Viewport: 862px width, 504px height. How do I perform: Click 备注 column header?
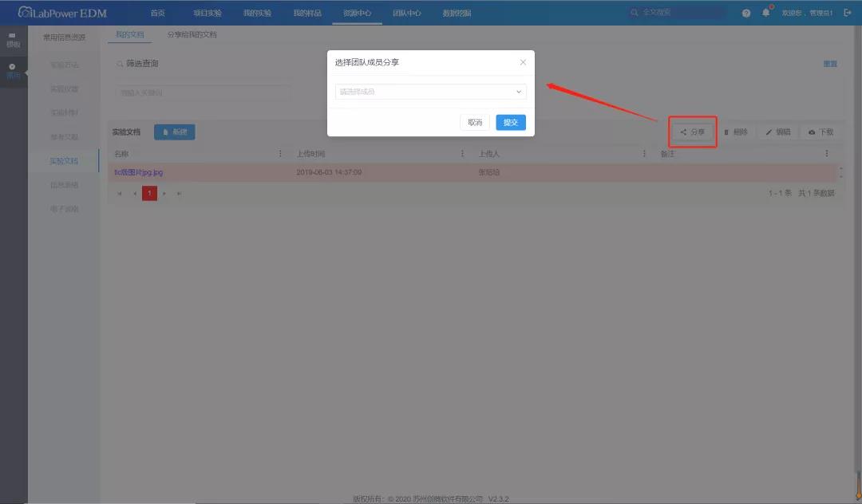point(667,154)
